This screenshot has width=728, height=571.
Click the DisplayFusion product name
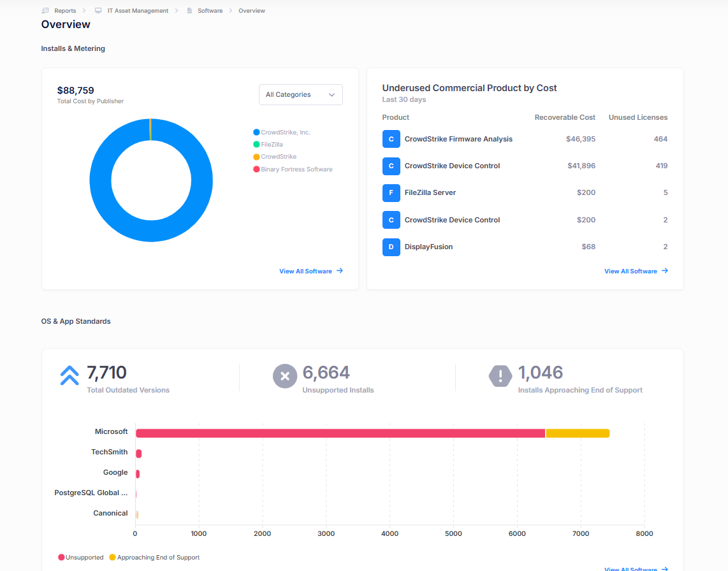tap(428, 247)
